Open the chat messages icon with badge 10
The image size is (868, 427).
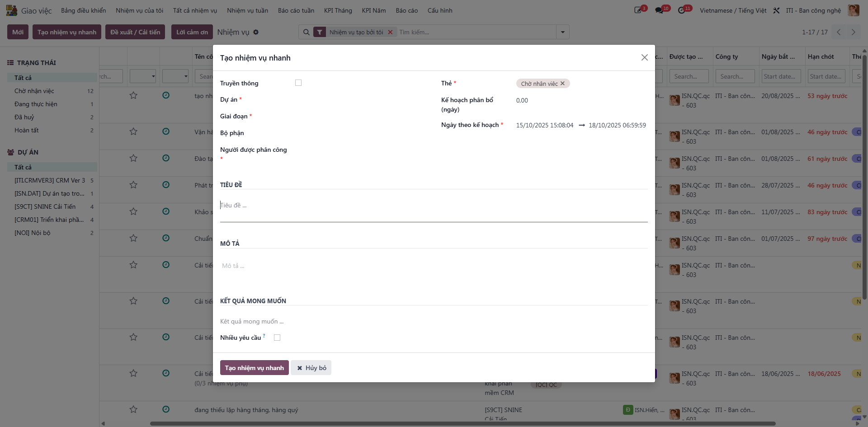click(x=660, y=10)
